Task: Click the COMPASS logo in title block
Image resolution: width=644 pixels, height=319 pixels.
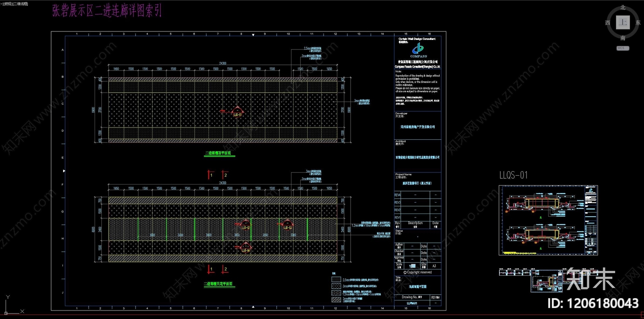Action: tap(418, 50)
